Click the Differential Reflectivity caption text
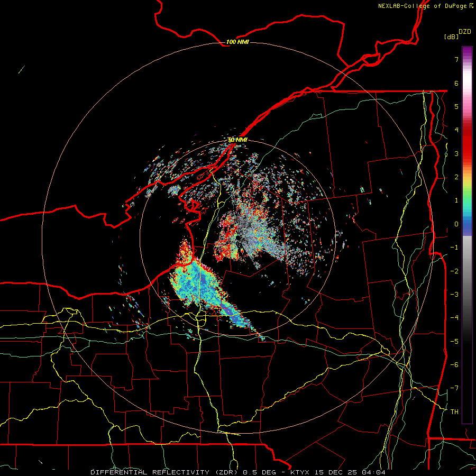 click(x=238, y=472)
